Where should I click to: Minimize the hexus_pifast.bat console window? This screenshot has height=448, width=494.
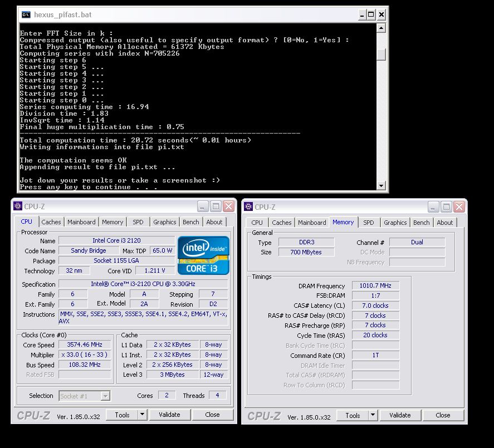[362, 14]
